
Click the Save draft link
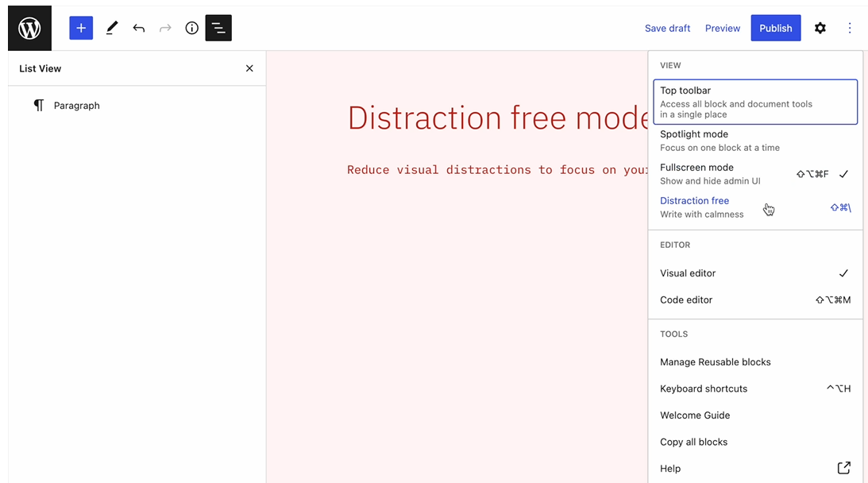tap(667, 29)
